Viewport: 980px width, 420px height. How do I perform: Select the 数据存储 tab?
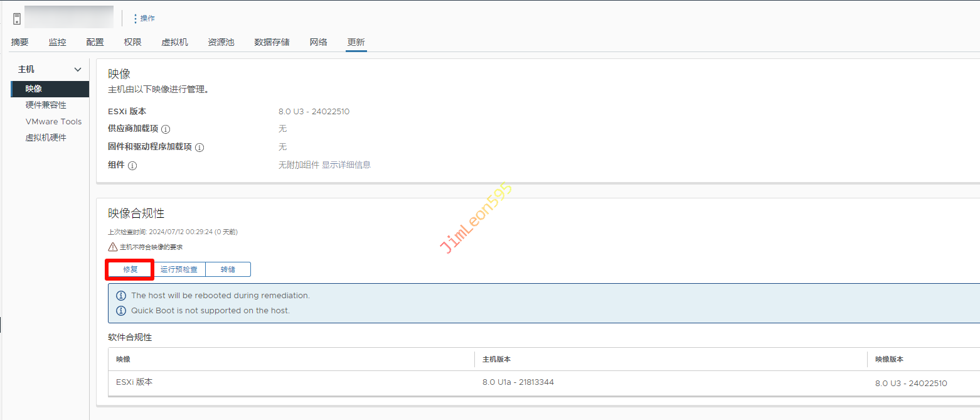click(x=272, y=42)
